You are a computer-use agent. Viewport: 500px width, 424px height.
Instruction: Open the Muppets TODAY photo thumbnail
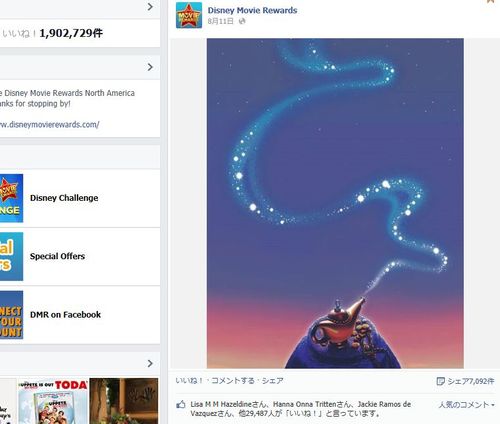coord(53,401)
